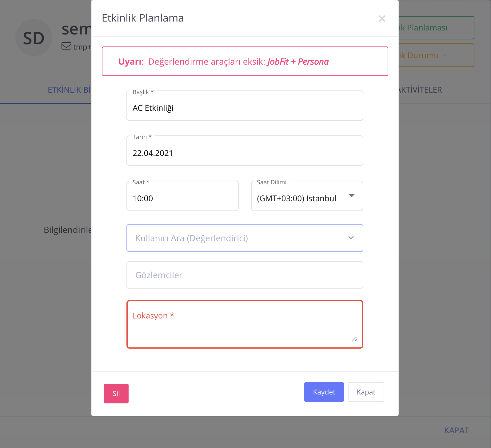This screenshot has width=491, height=448.
Task: Click the SD avatar circle
Action: [34, 38]
